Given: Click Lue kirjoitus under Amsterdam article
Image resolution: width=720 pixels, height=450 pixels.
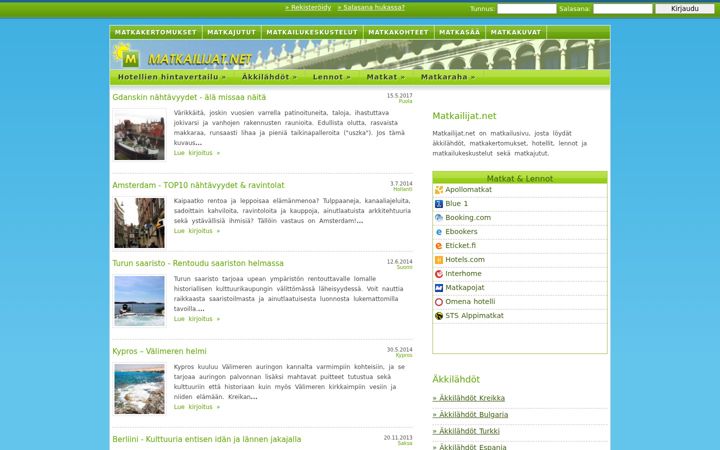Looking at the screenshot, I should (197, 231).
